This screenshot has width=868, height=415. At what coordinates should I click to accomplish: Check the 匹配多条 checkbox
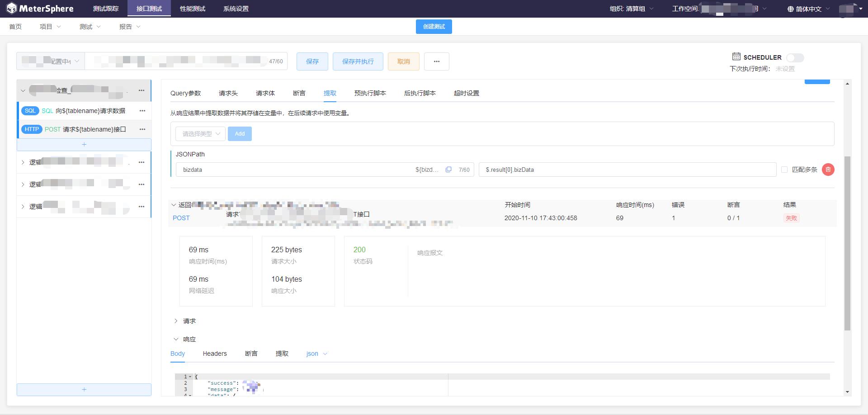pos(784,169)
